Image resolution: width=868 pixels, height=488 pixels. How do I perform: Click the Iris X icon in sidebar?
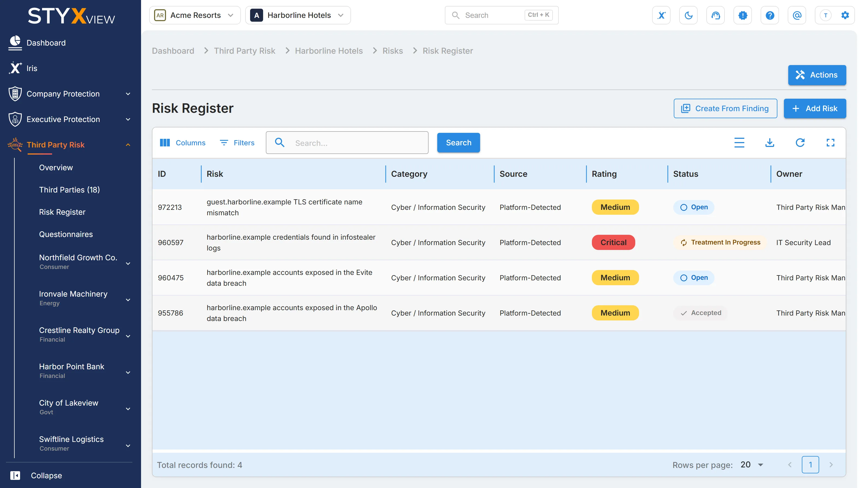[15, 68]
